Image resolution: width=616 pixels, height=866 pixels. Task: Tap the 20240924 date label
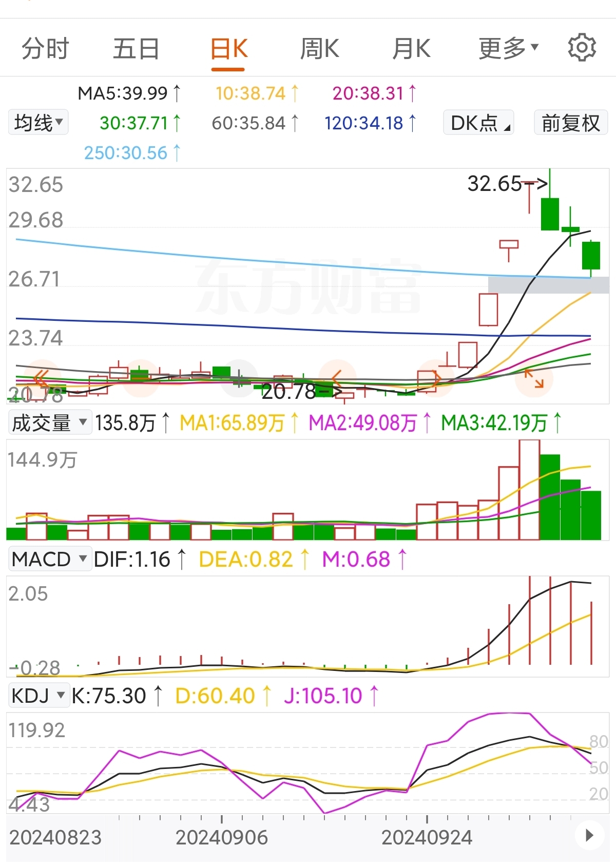[427, 837]
